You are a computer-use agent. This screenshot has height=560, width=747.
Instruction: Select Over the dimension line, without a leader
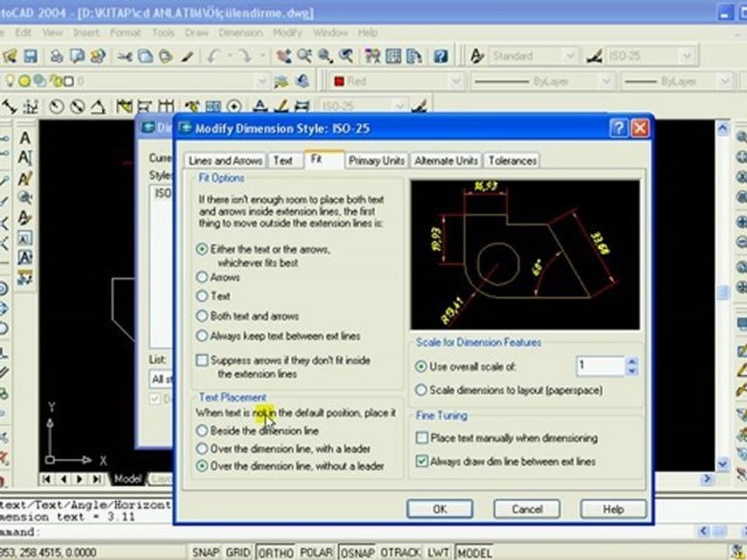(x=202, y=466)
